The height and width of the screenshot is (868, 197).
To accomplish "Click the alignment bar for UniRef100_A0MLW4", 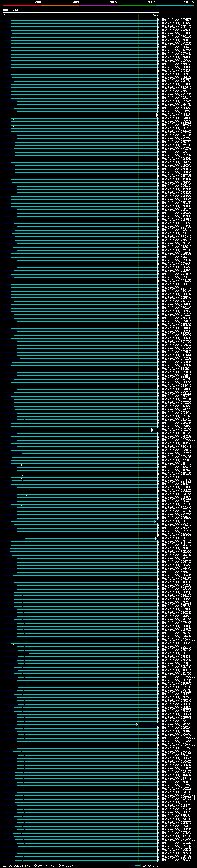I will (x=84, y=115).
